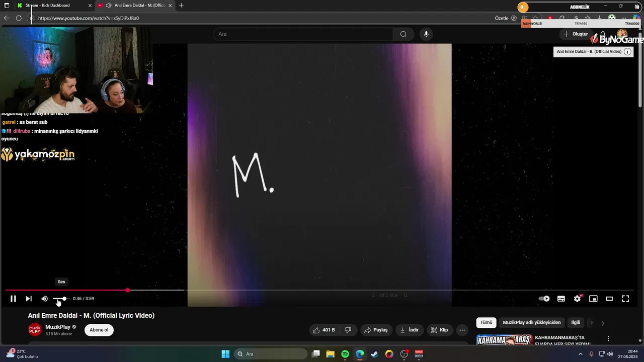Open a new browser tab
The height and width of the screenshot is (362, 644).
[181, 5]
